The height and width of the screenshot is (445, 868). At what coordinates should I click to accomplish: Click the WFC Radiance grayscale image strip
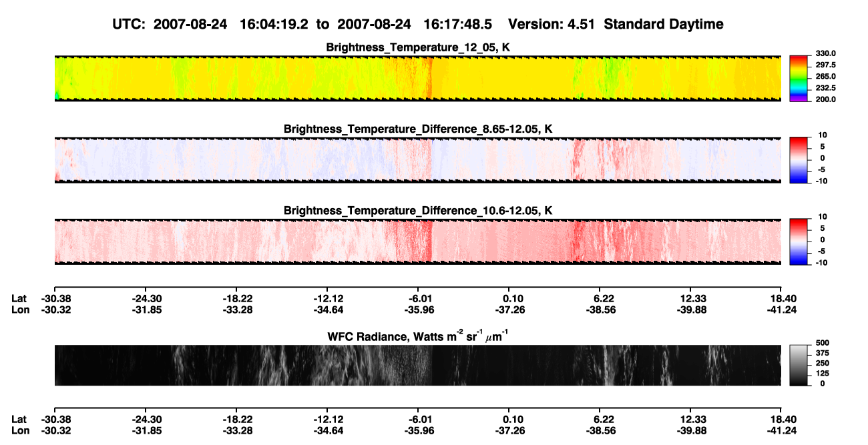pyautogui.click(x=417, y=365)
